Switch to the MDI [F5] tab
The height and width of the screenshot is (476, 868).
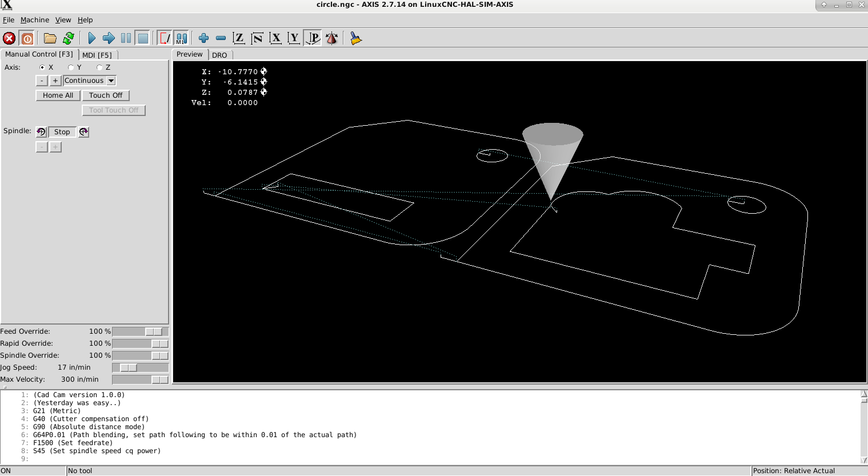pos(97,55)
